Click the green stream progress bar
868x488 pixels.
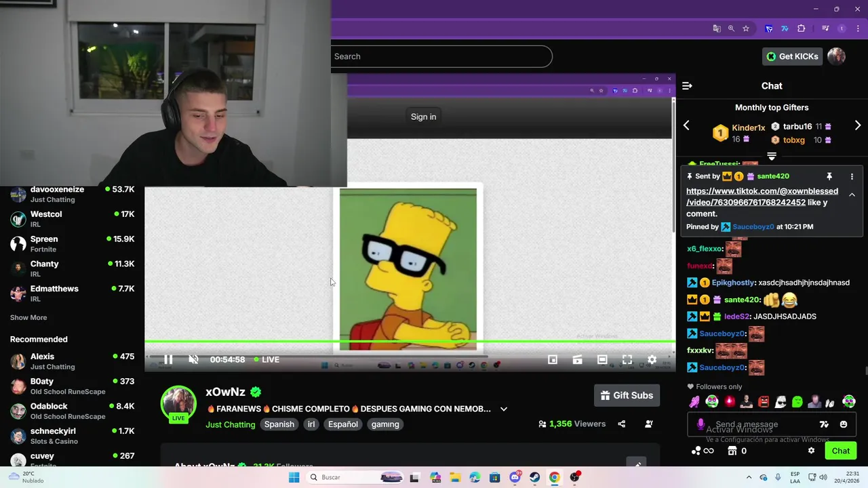point(410,342)
